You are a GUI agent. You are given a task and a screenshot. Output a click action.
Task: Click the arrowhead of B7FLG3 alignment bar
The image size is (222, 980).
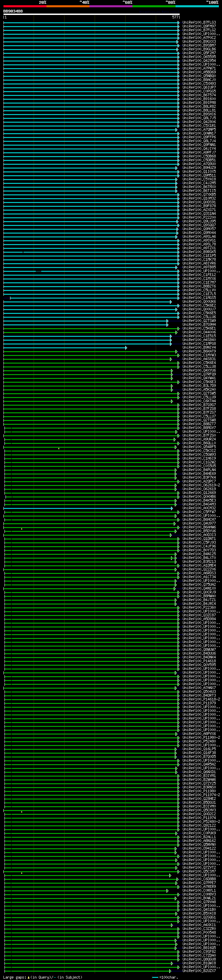tap(178, 23)
